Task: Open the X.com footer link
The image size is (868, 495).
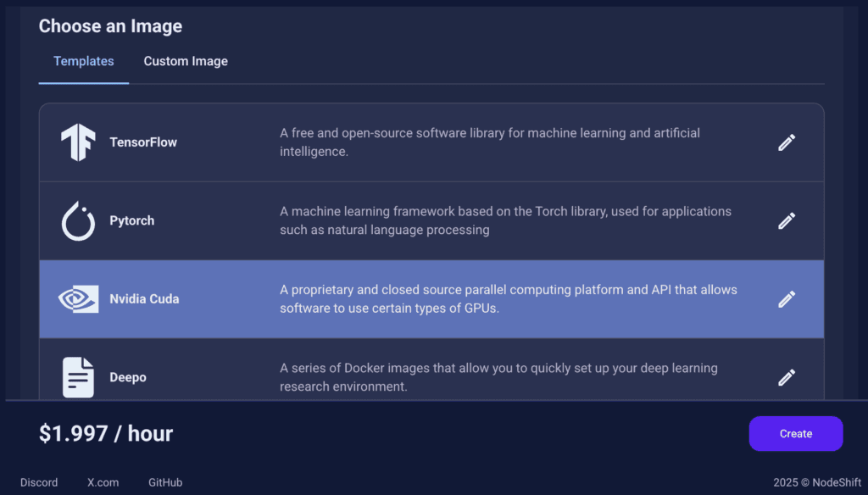Action: (x=103, y=482)
